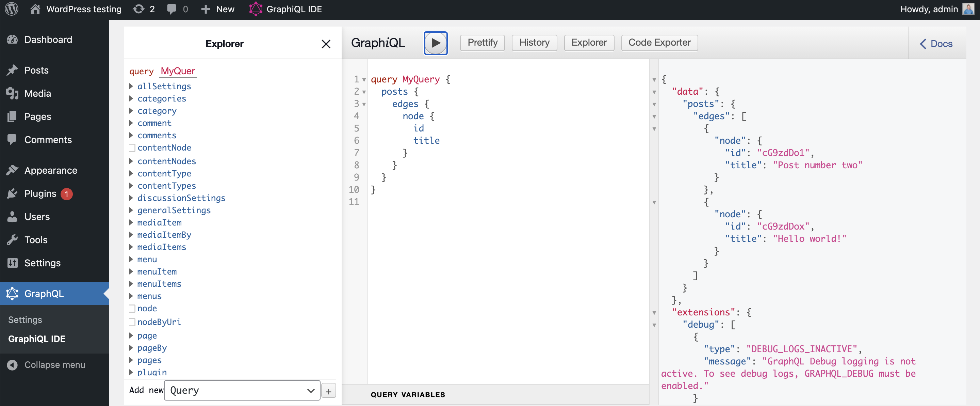Image resolution: width=980 pixels, height=406 pixels.
Task: Open the Media menu
Action: (38, 93)
